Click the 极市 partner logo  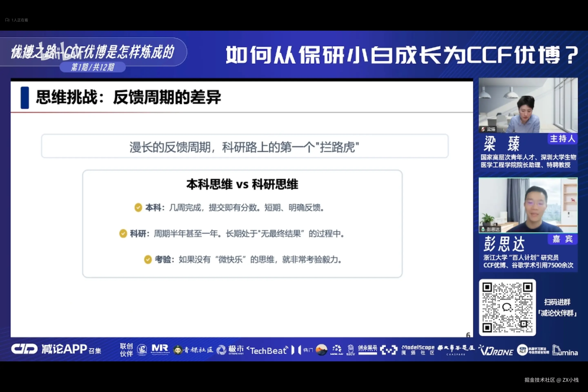(x=230, y=350)
